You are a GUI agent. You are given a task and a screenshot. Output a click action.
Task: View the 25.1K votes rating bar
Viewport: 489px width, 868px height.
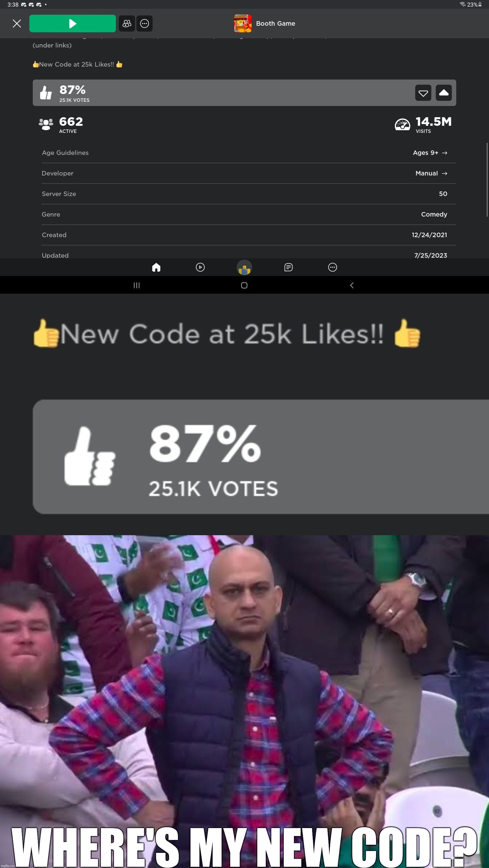pos(244,93)
